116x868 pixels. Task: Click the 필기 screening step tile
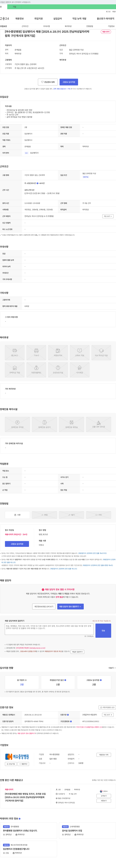(x=72, y=515)
